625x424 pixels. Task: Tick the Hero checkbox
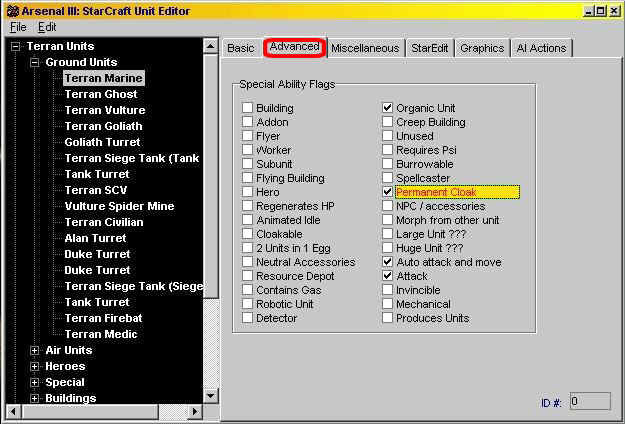coord(248,192)
